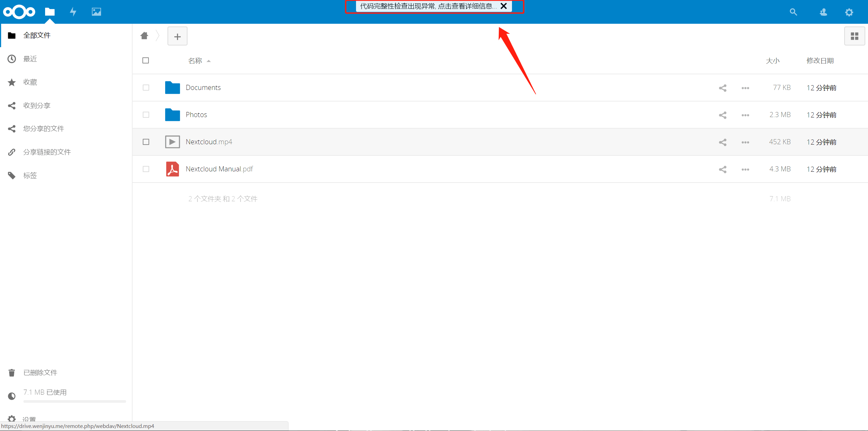Open the Contacts icon in header
The image size is (868, 431).
[x=823, y=12]
